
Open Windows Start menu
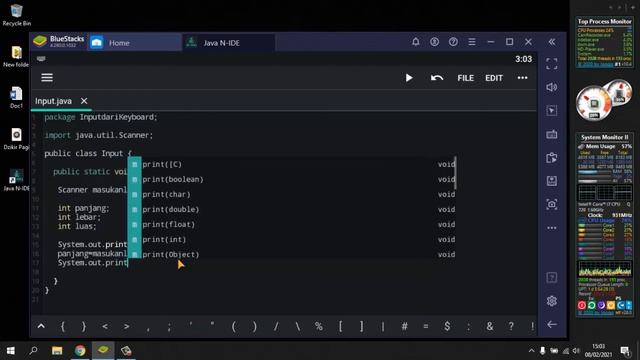click(x=11, y=351)
